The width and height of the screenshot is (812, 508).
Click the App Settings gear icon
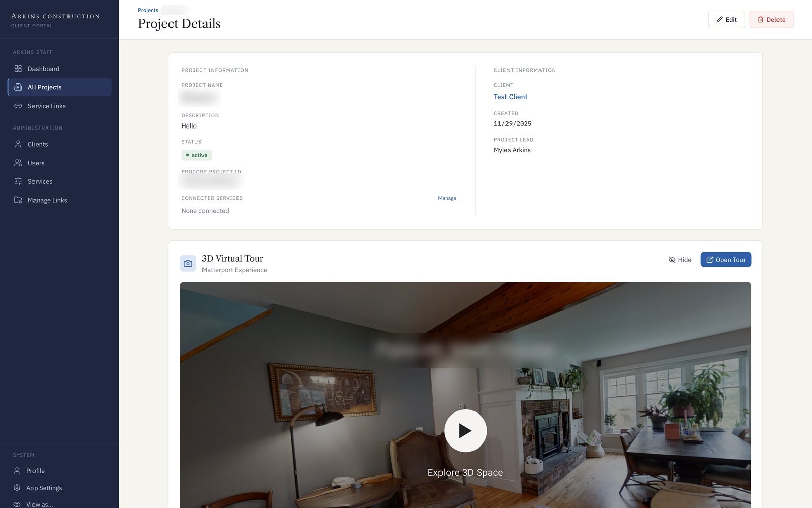[x=17, y=488]
